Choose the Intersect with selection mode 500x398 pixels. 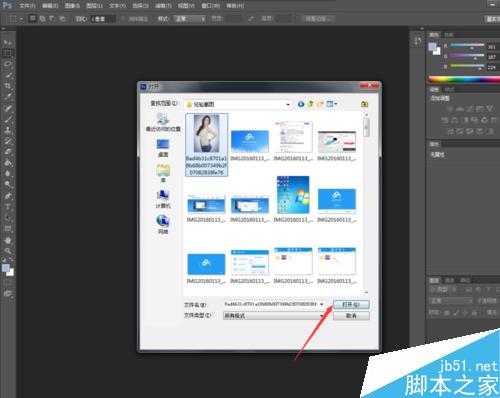pyautogui.click(x=62, y=19)
